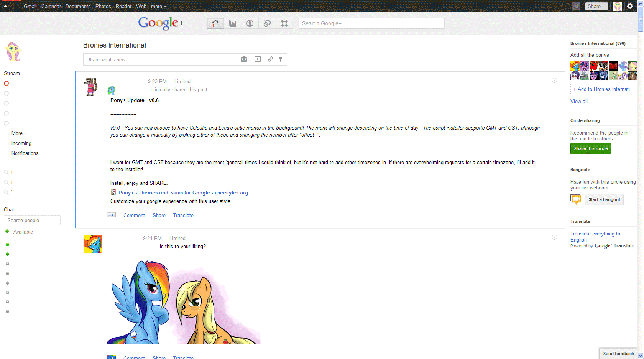The height and width of the screenshot is (359, 644).
Task: Click the +1 button on Pony+ Update post
Action: coord(111,215)
